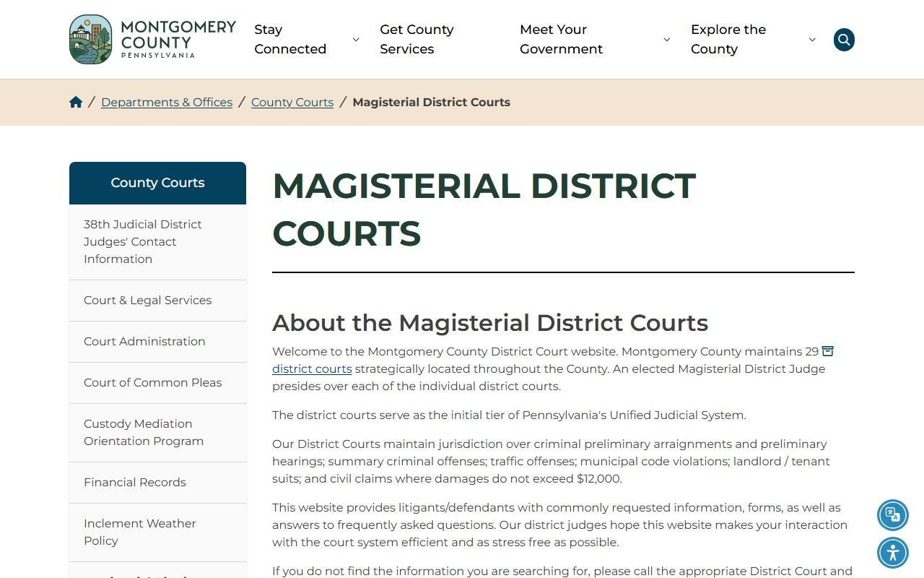The height and width of the screenshot is (578, 924).
Task: Go to home via breadcrumb house icon
Action: click(76, 102)
